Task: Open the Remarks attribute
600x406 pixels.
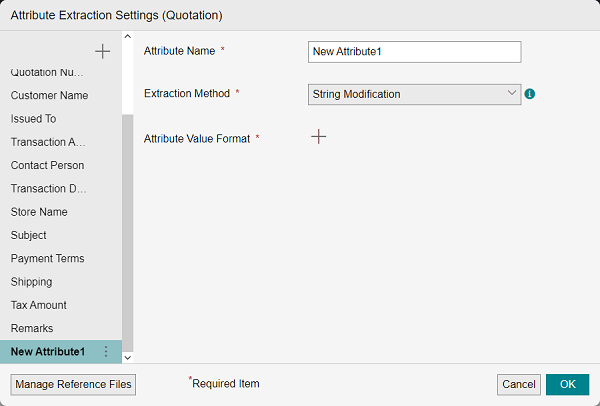Action: 32,328
